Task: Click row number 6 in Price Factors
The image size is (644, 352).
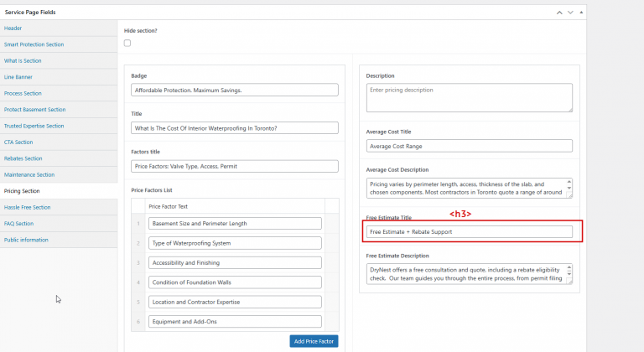Action: click(138, 321)
